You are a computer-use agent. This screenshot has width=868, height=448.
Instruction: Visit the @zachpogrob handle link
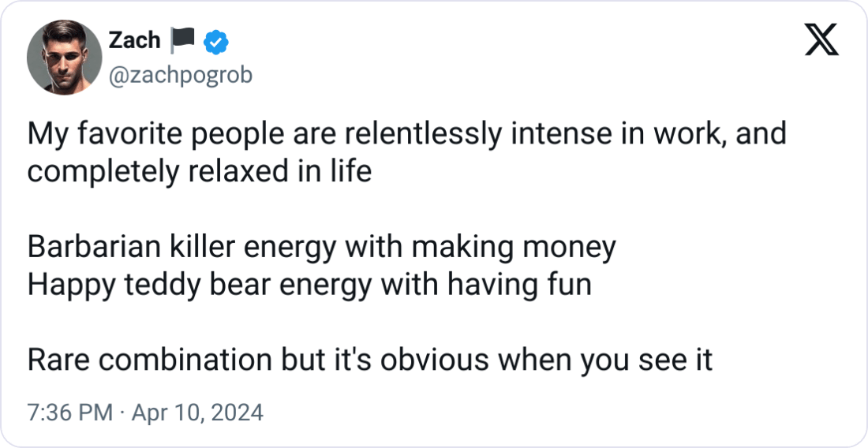coord(181,75)
